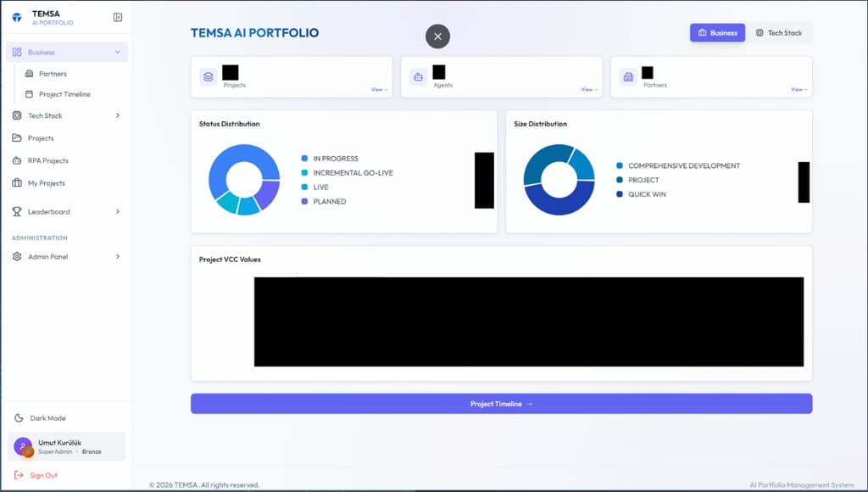Click View link on Partners card
The width and height of the screenshot is (868, 492).
pos(798,89)
